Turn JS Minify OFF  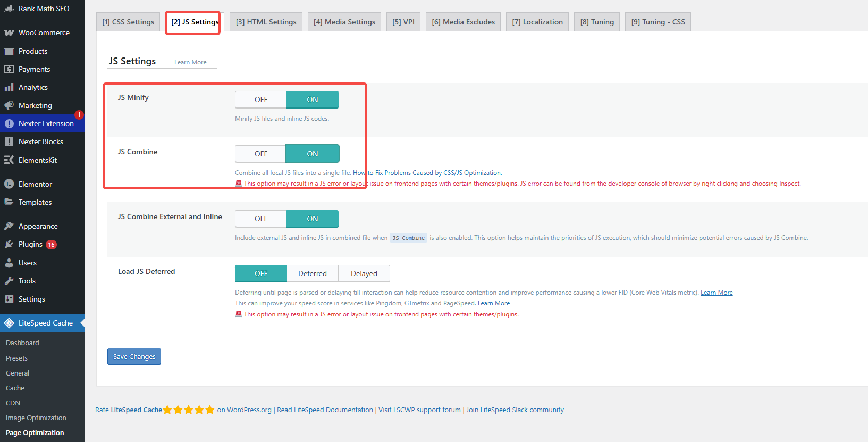(261, 99)
